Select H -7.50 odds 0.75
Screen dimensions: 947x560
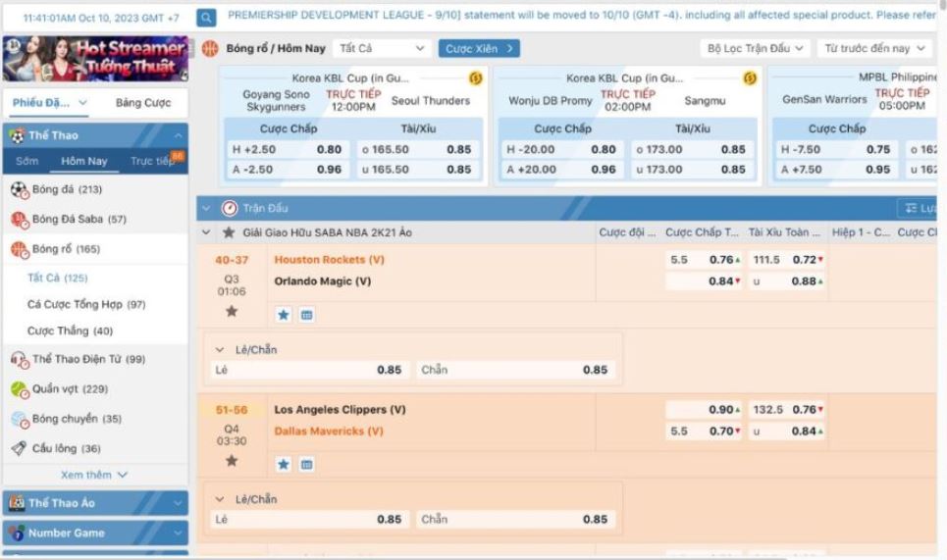[x=835, y=150]
